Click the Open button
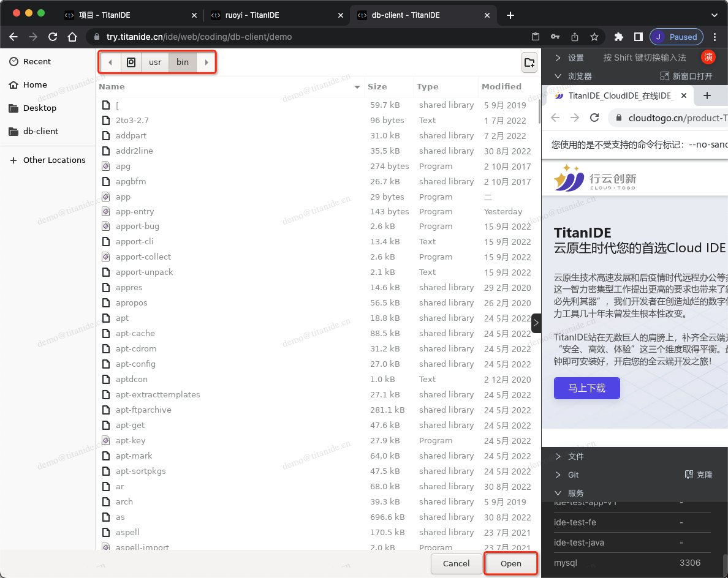Screen dimensions: 728x578 point(510,563)
